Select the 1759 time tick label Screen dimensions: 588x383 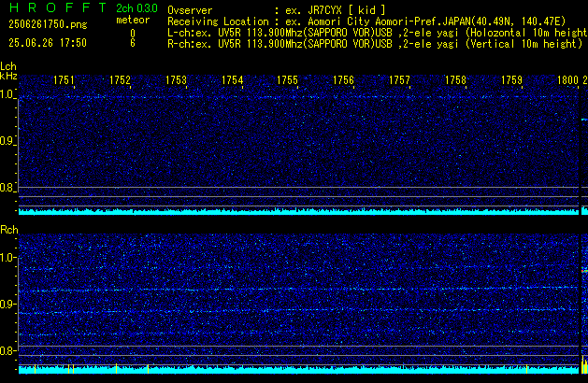511,80
